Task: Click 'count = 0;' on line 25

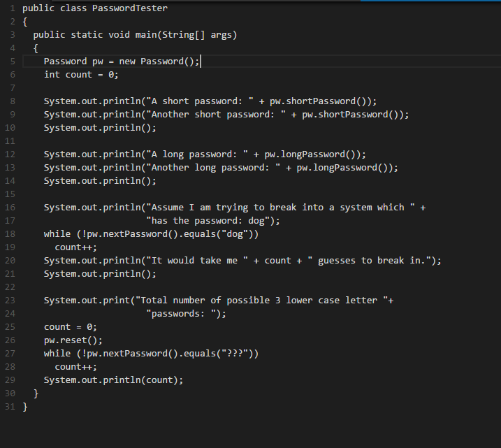Action: click(71, 327)
